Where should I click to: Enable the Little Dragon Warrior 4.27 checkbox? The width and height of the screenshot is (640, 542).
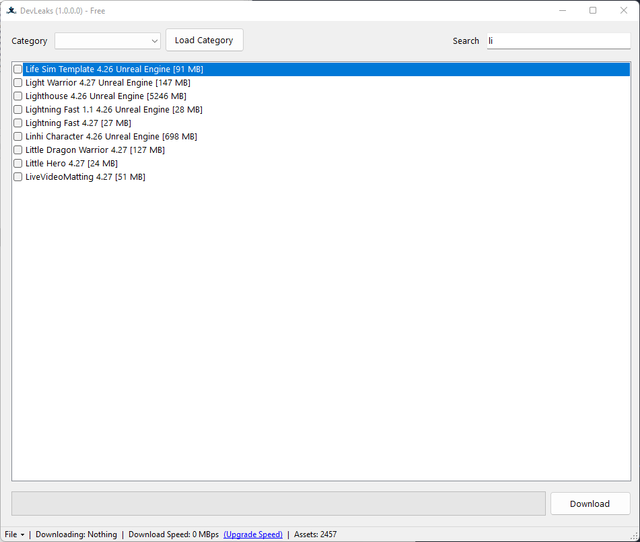coord(18,150)
